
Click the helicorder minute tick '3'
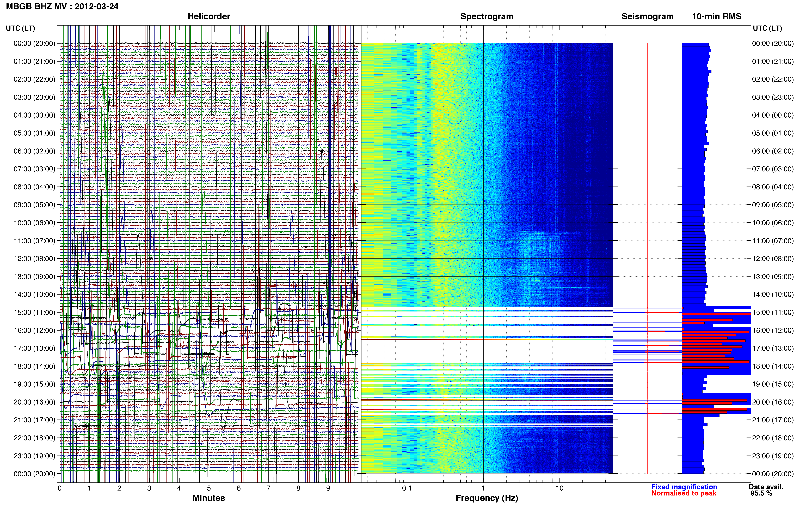pyautogui.click(x=149, y=488)
